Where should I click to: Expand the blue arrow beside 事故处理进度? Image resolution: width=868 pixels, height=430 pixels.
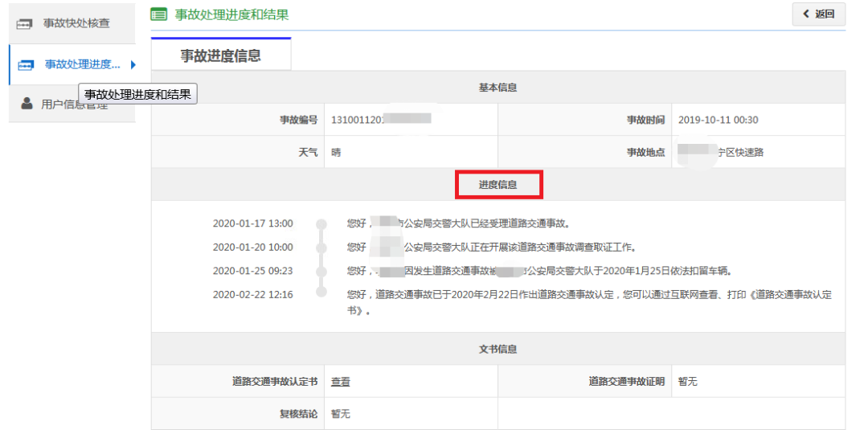point(133,65)
